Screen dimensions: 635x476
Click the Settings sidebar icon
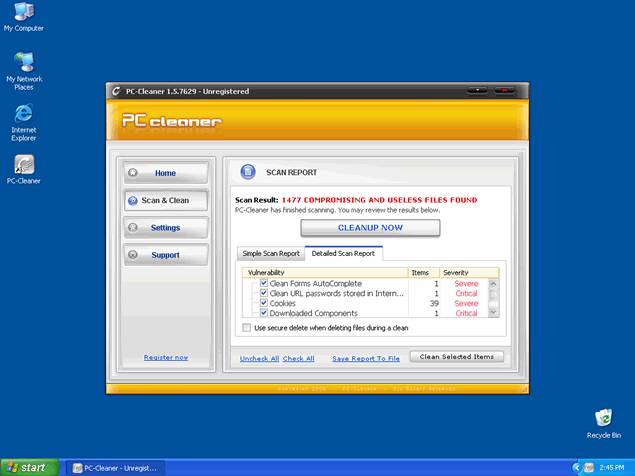click(133, 228)
